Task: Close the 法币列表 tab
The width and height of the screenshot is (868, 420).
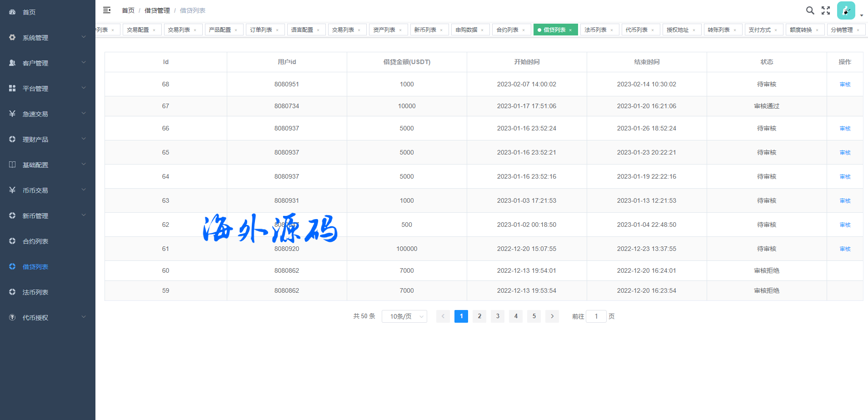Action: tap(612, 30)
